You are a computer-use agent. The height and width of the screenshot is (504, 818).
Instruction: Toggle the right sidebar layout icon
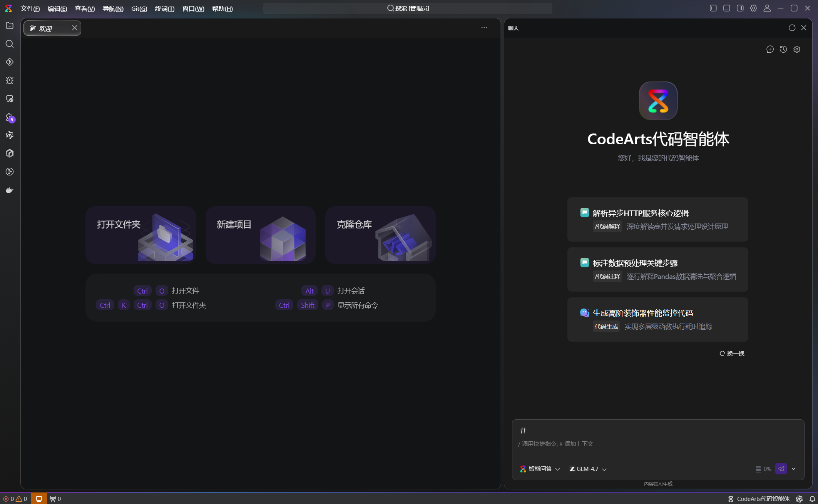point(740,8)
